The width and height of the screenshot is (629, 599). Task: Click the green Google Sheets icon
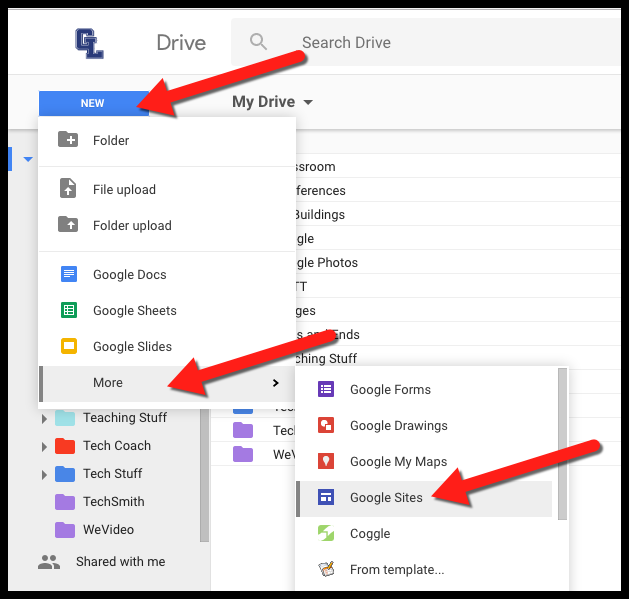(69, 310)
